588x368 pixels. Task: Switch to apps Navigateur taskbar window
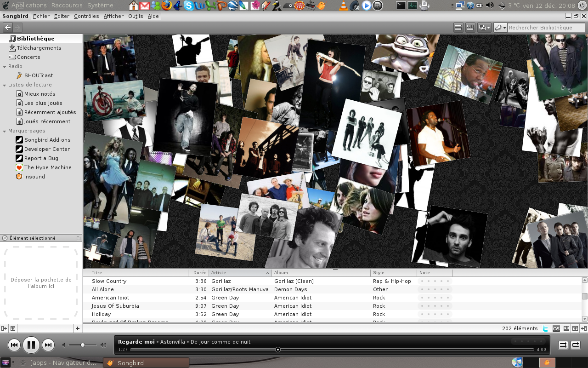[x=60, y=363]
